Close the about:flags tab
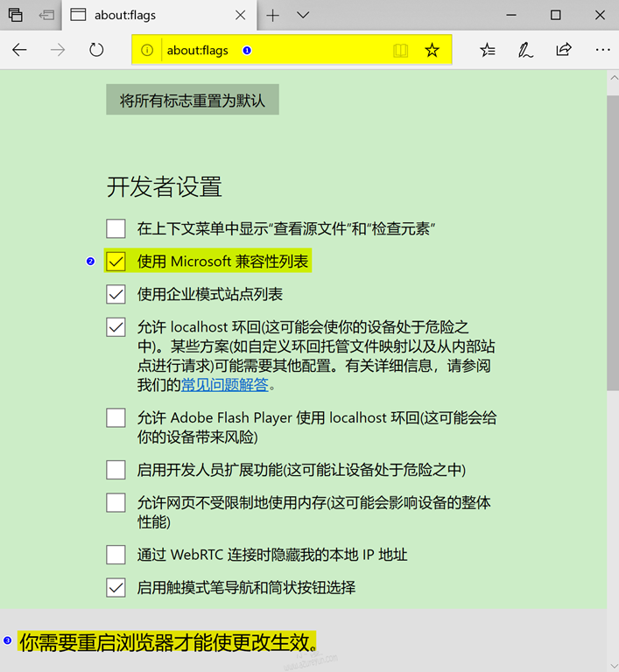 coord(240,16)
